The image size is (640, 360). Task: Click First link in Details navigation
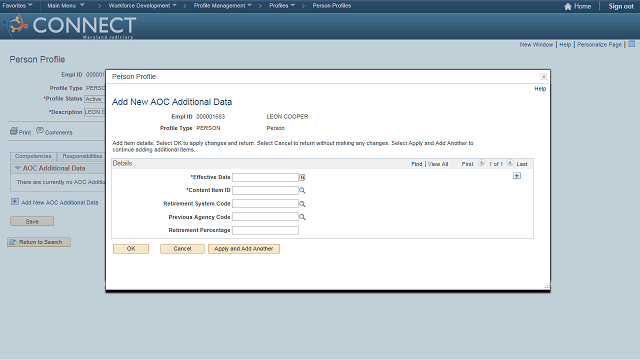467,164
